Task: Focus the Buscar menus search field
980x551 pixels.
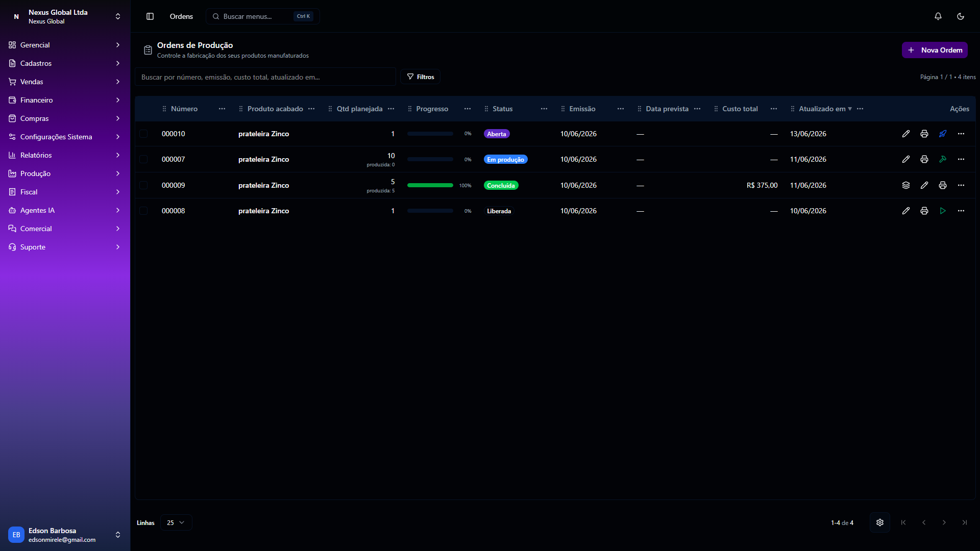Action: (x=263, y=16)
